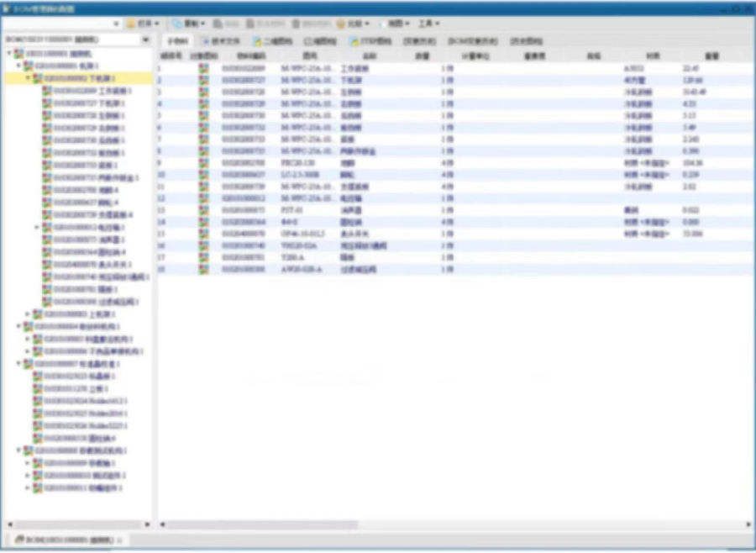Image resolution: width=756 pixels, height=553 pixels.
Task: Sort by the 重量 column header
Action: pos(712,56)
